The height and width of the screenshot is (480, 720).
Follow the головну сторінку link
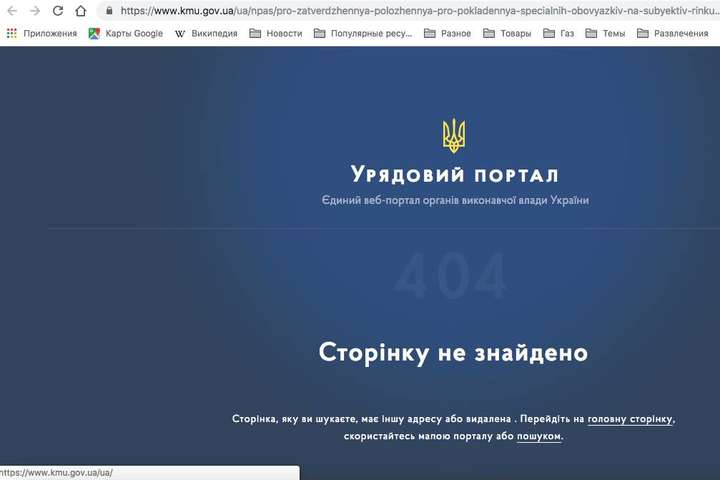(630, 419)
